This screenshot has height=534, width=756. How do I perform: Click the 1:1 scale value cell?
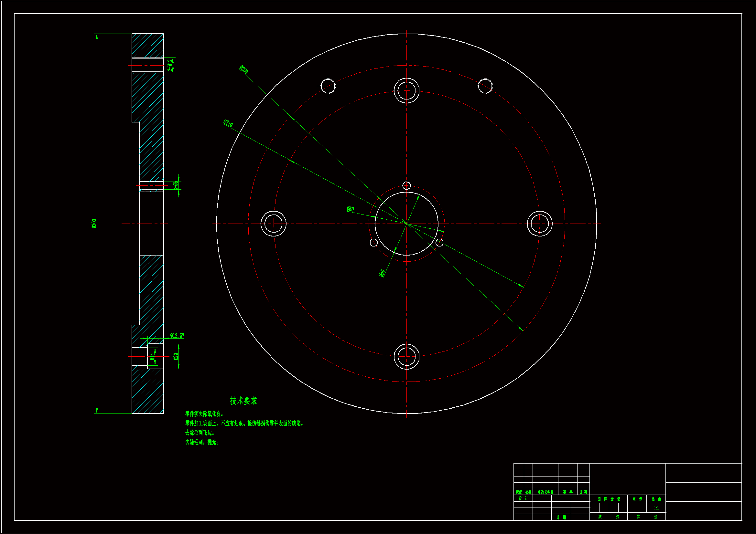tap(656, 508)
